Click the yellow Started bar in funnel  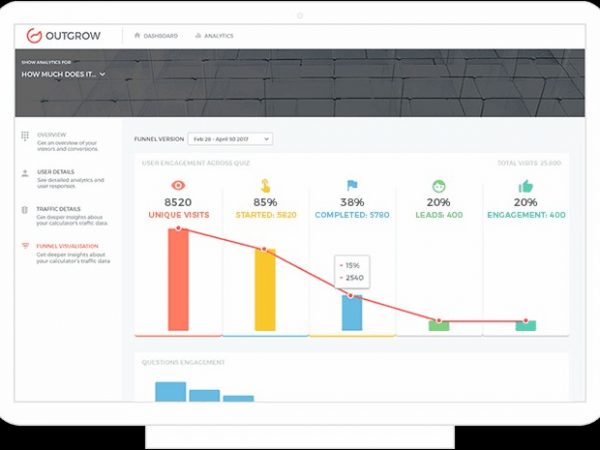click(265, 290)
